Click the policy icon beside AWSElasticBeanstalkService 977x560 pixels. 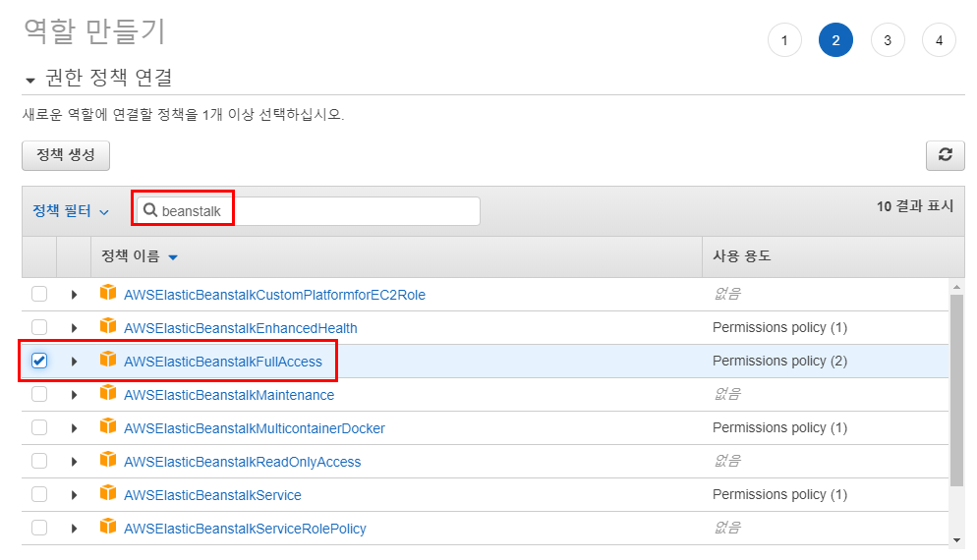pos(108,493)
